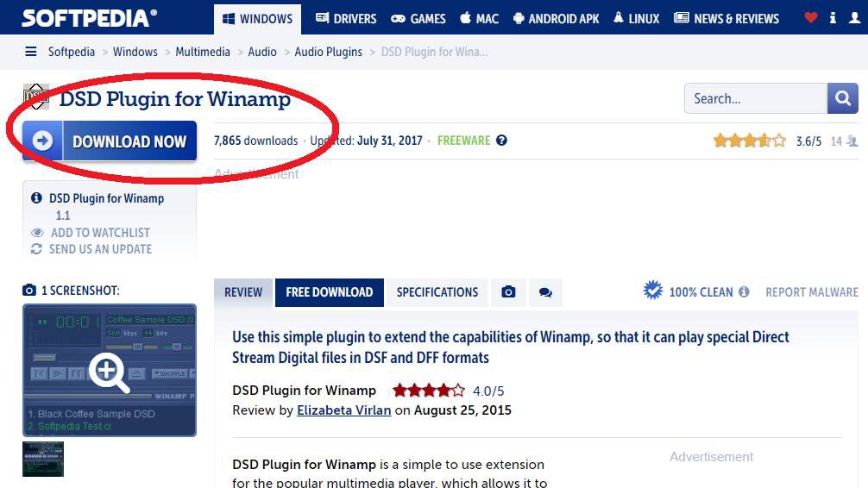This screenshot has height=488, width=868.
Task: Click the 7,865 downloads count
Action: pos(255,141)
